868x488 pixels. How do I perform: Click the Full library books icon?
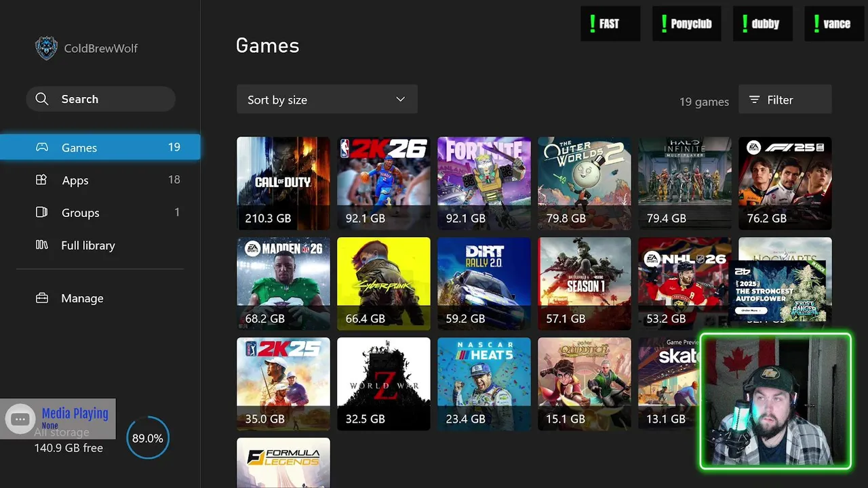click(41, 245)
